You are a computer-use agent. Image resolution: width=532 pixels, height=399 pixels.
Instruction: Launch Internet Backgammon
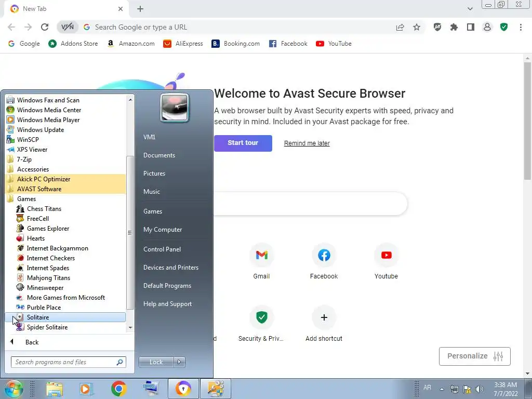(x=65, y=248)
